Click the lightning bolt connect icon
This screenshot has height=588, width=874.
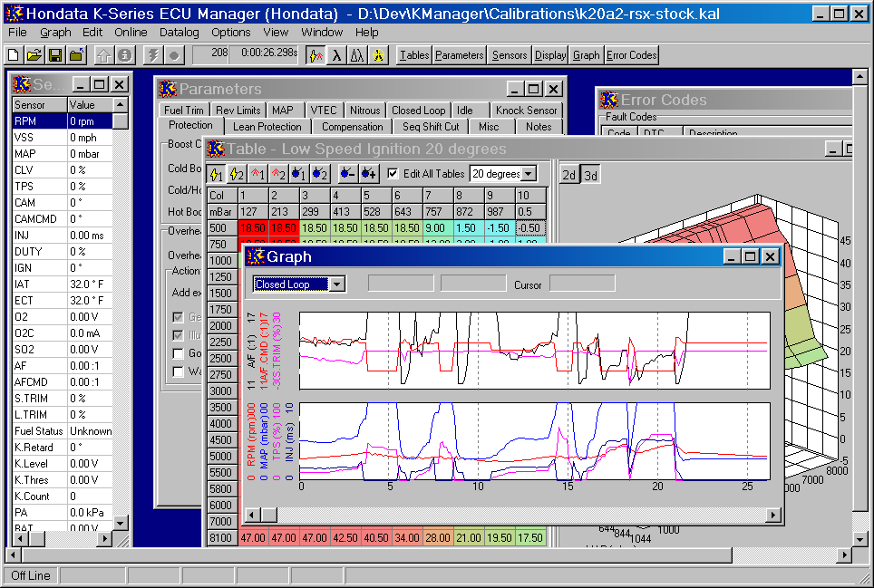152,55
